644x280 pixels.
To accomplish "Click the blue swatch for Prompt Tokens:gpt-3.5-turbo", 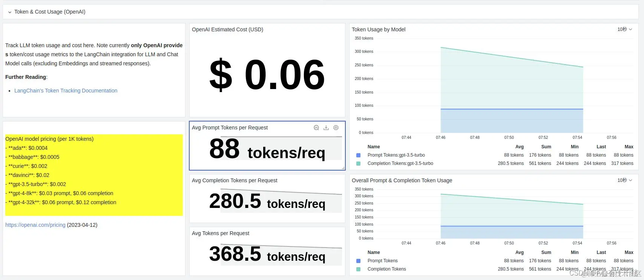I will coord(359,155).
